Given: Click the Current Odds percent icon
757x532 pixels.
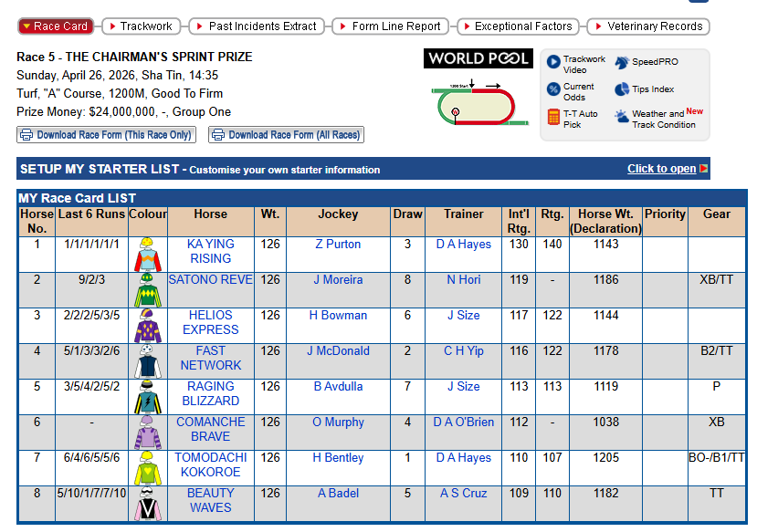Looking at the screenshot, I should [553, 89].
